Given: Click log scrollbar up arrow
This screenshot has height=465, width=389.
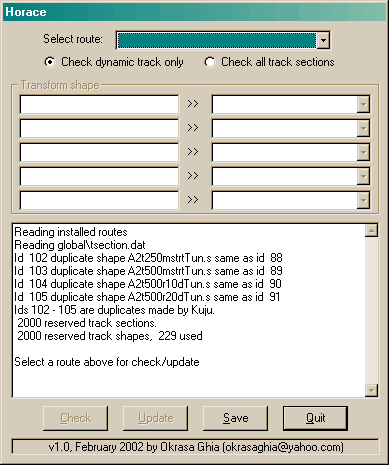Looking at the screenshot, I should (x=371, y=230).
